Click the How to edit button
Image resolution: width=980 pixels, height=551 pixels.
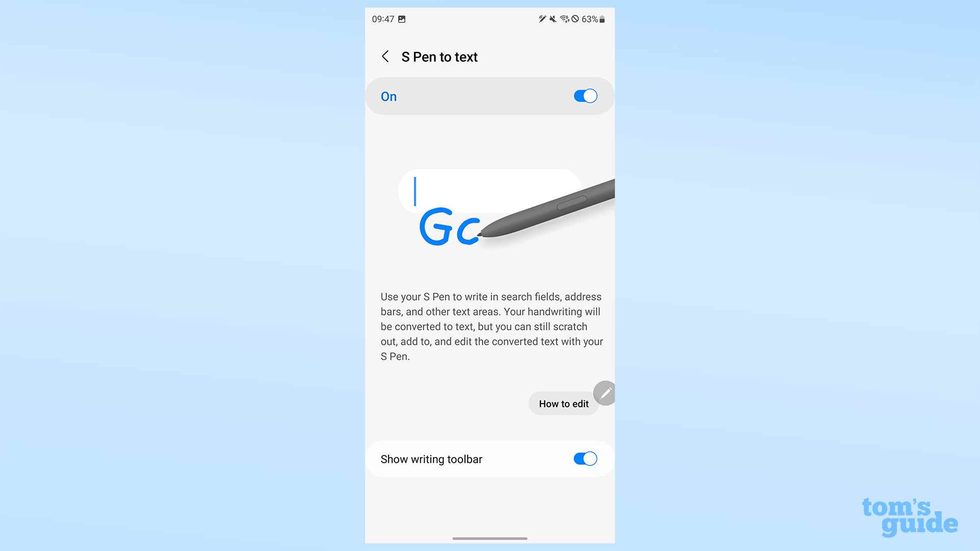[564, 403]
